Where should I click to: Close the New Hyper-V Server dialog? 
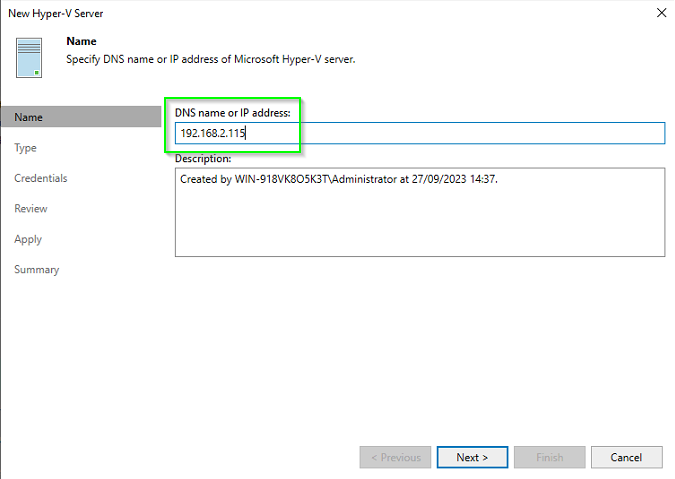[661, 13]
